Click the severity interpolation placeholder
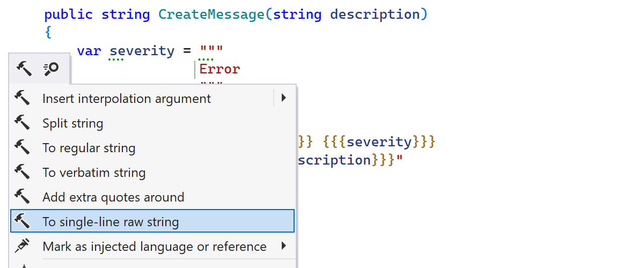This screenshot has height=268, width=644. pyautogui.click(x=379, y=142)
